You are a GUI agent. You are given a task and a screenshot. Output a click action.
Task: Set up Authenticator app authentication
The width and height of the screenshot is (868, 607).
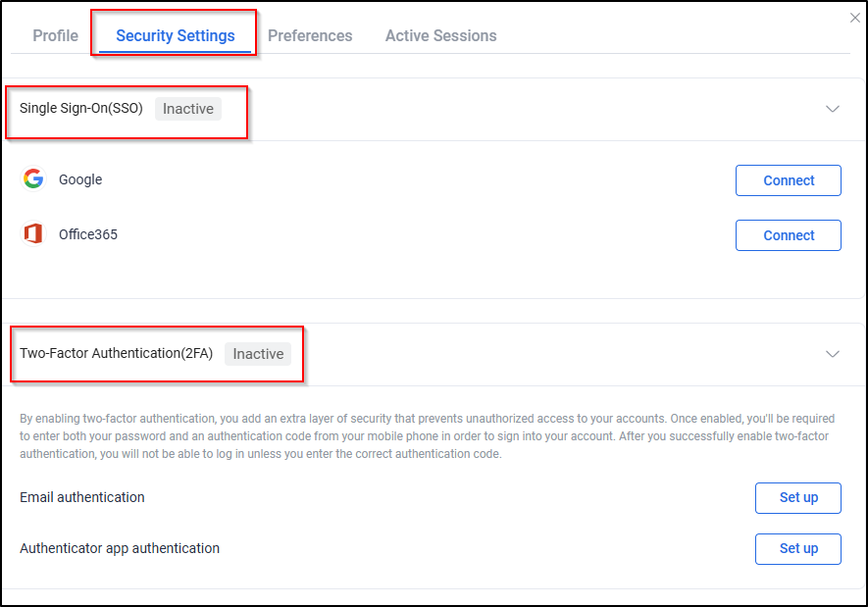798,548
